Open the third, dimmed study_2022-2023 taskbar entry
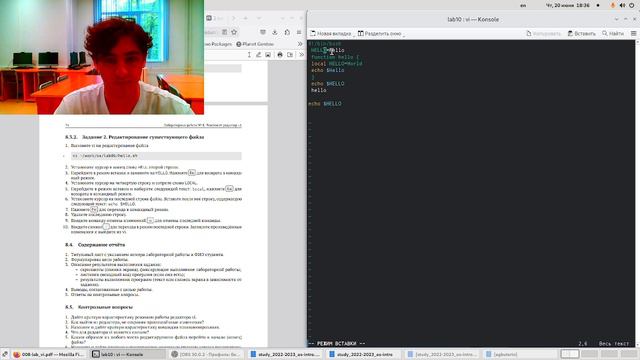Viewport: 640px width, 360px height. [443, 354]
